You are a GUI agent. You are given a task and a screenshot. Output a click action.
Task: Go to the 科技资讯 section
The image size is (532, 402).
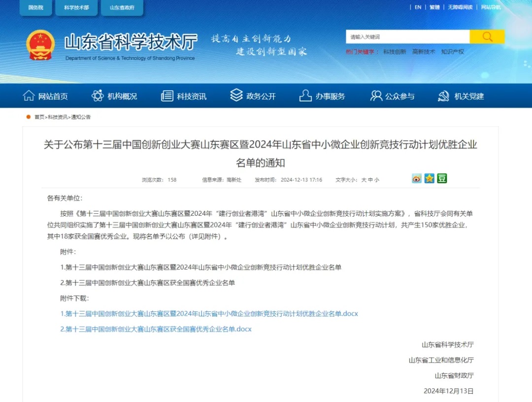(184, 96)
